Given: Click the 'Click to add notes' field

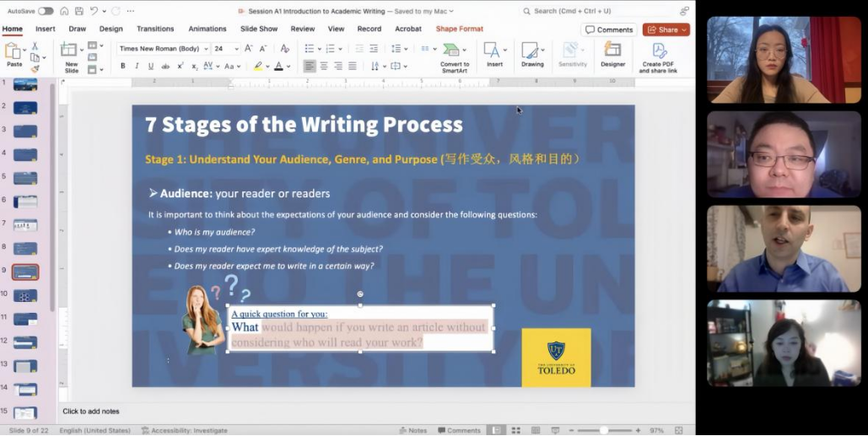Looking at the screenshot, I should pos(91,411).
